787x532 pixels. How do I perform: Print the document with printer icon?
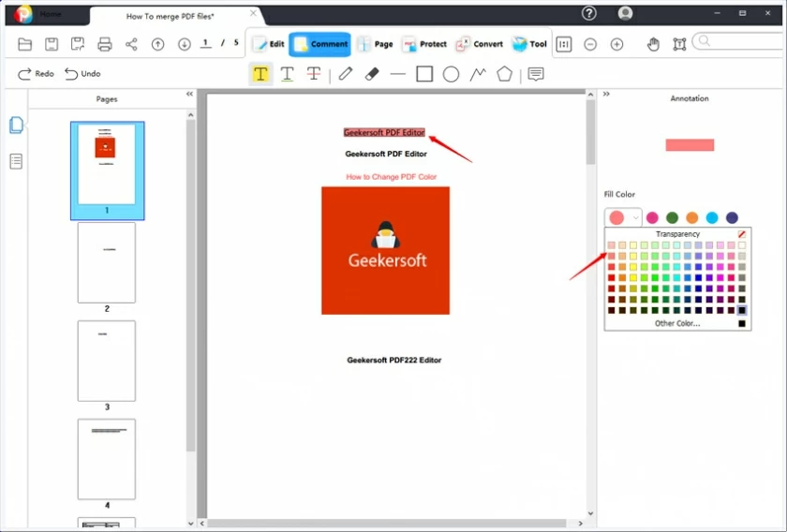(104, 44)
